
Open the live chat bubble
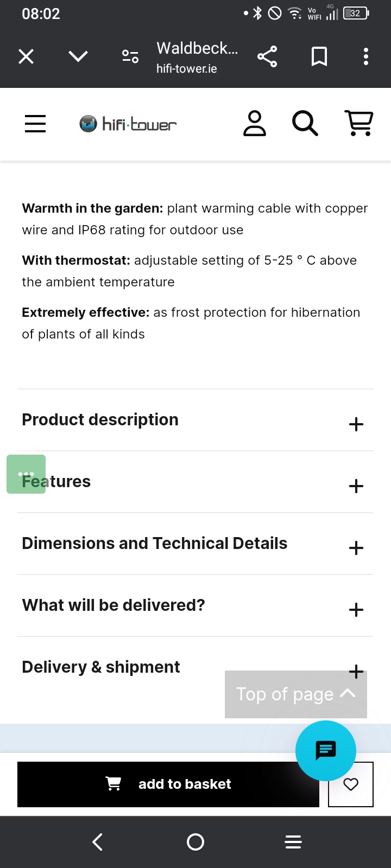point(325,750)
